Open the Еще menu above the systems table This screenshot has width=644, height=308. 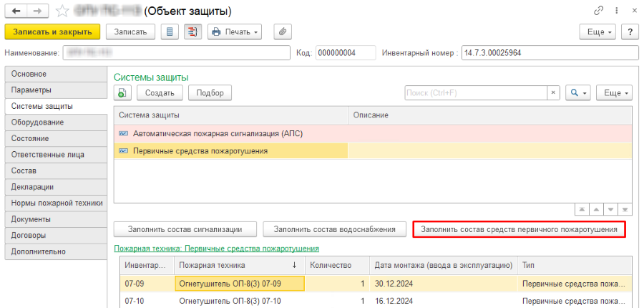615,93
